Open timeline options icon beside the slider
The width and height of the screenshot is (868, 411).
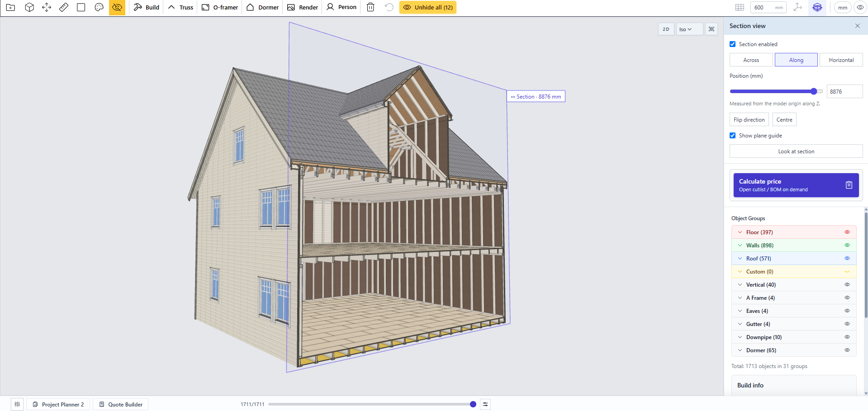coord(485,404)
